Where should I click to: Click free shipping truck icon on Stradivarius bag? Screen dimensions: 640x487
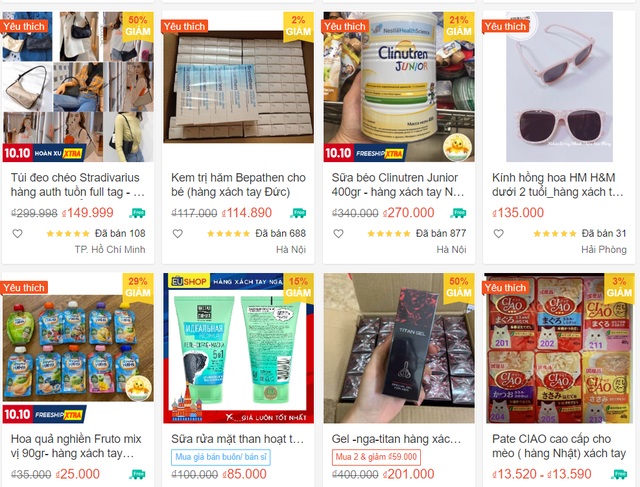(138, 213)
